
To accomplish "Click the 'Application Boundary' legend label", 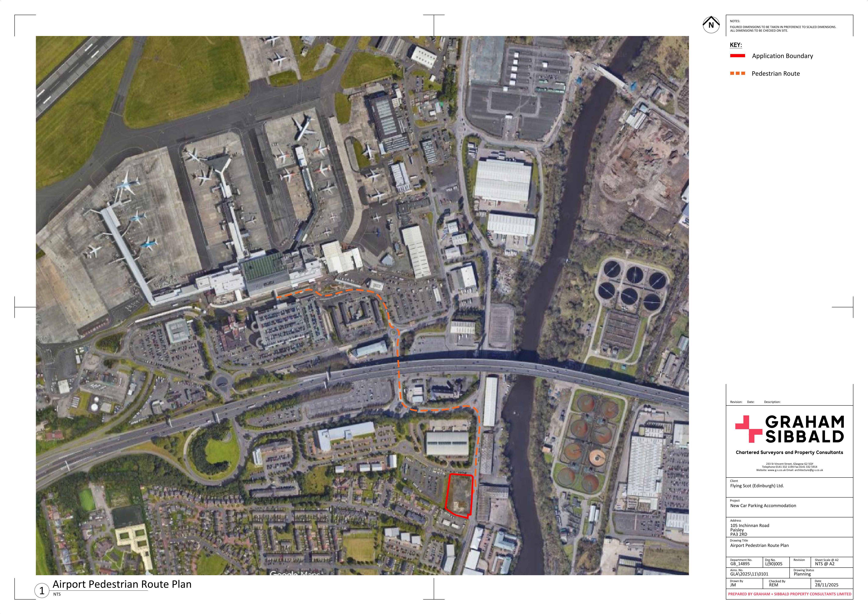I will pyautogui.click(x=782, y=56).
